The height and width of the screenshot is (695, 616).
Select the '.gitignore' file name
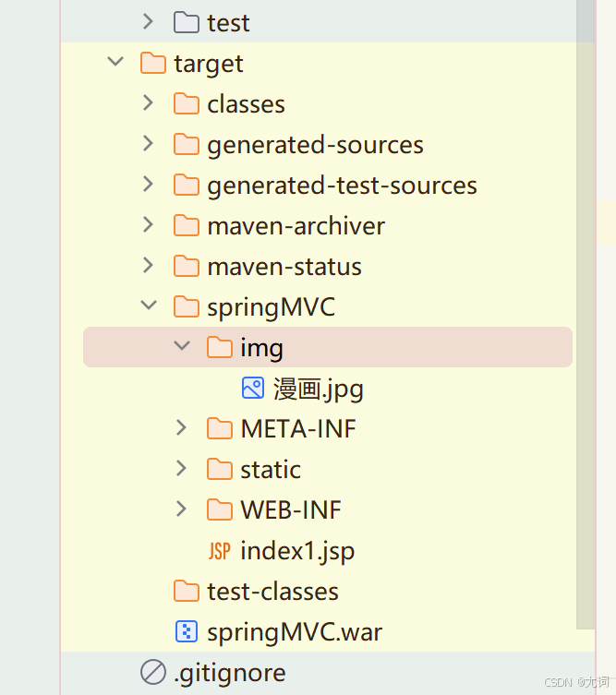tap(230, 674)
